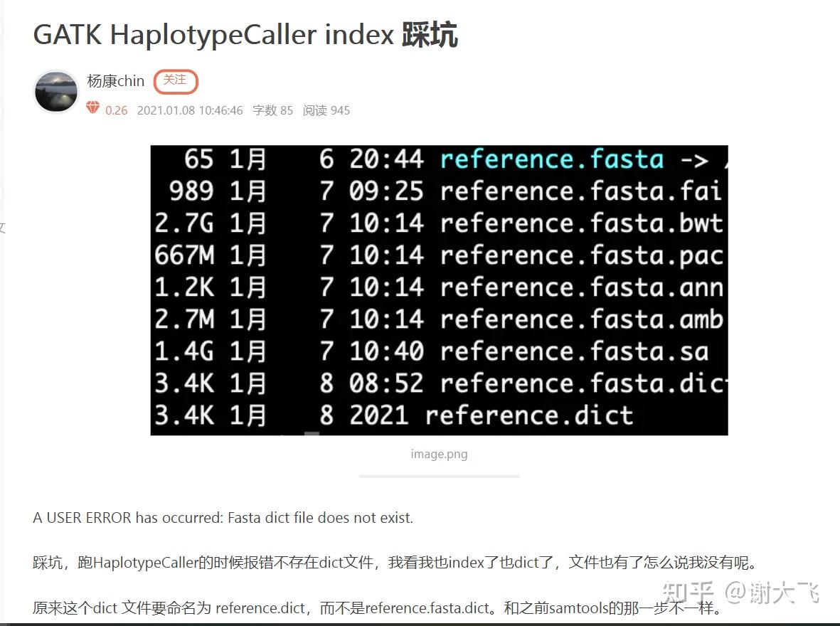Click the reading count 阅读 945
Screen dimensions: 840x626
[x=326, y=110]
